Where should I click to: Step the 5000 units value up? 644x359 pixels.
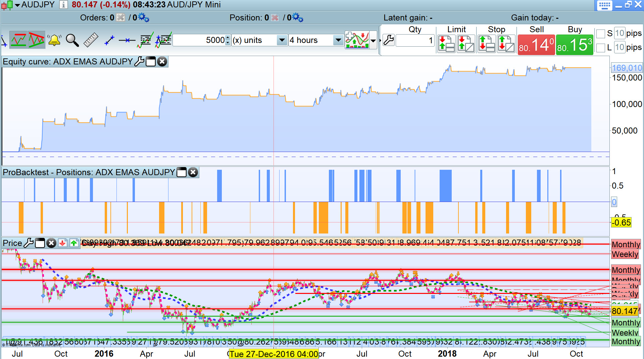pos(228,38)
